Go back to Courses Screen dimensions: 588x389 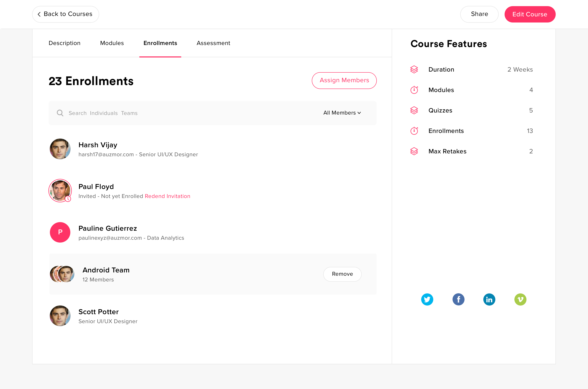pos(65,14)
